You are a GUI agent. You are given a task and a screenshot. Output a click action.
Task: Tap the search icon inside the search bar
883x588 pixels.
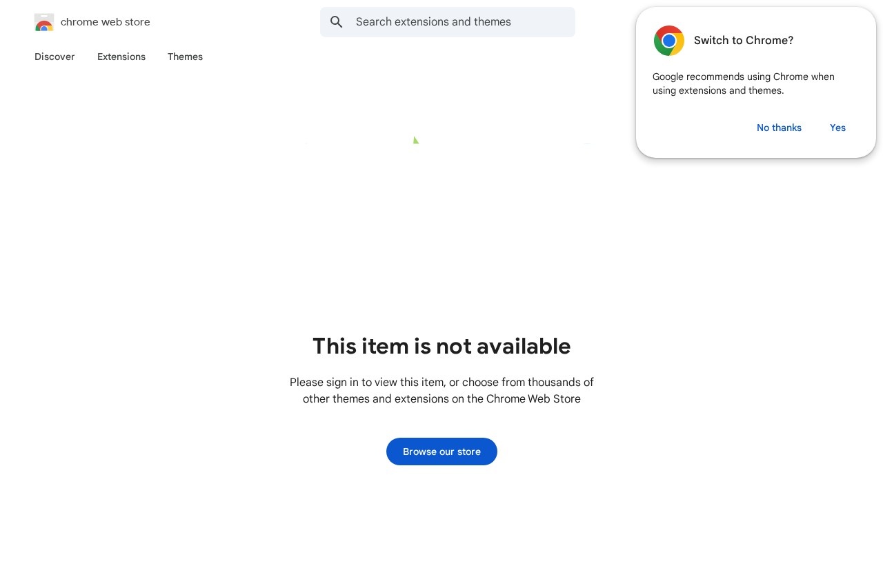coord(337,22)
